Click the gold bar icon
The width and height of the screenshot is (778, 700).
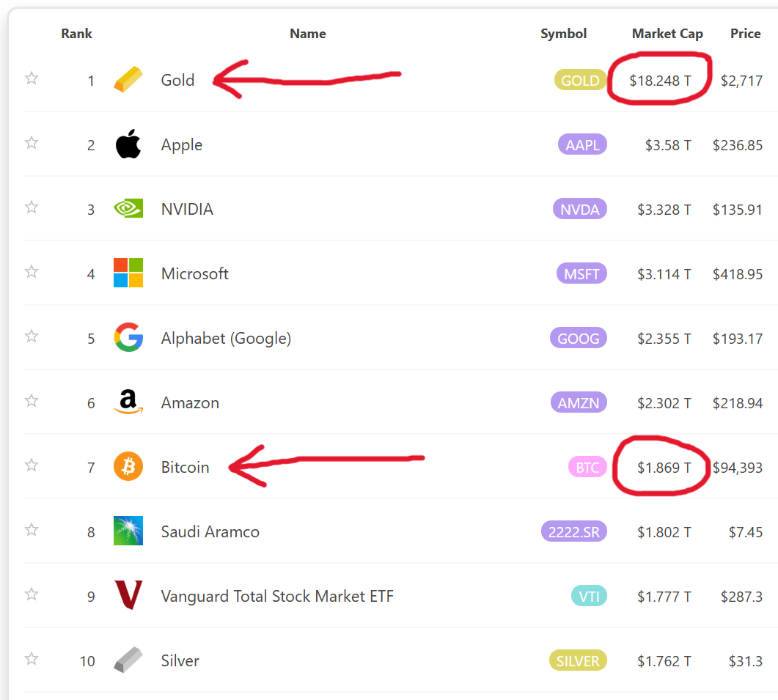pos(128,80)
